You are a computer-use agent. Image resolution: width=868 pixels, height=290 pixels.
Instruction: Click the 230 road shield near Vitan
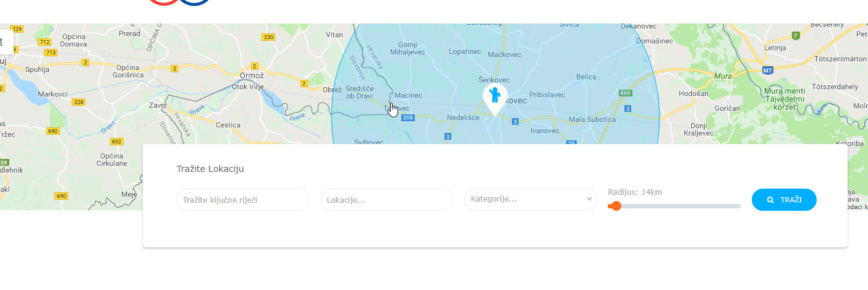pos(268,37)
